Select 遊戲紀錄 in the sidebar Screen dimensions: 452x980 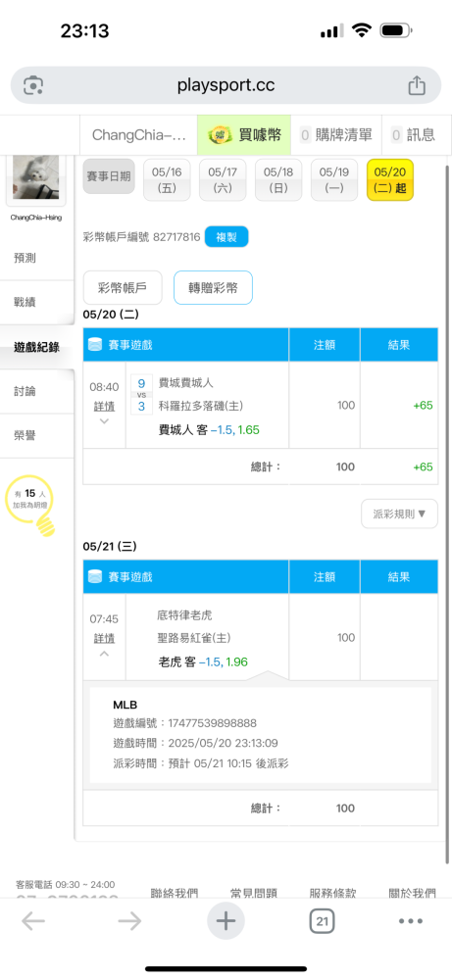(x=37, y=347)
